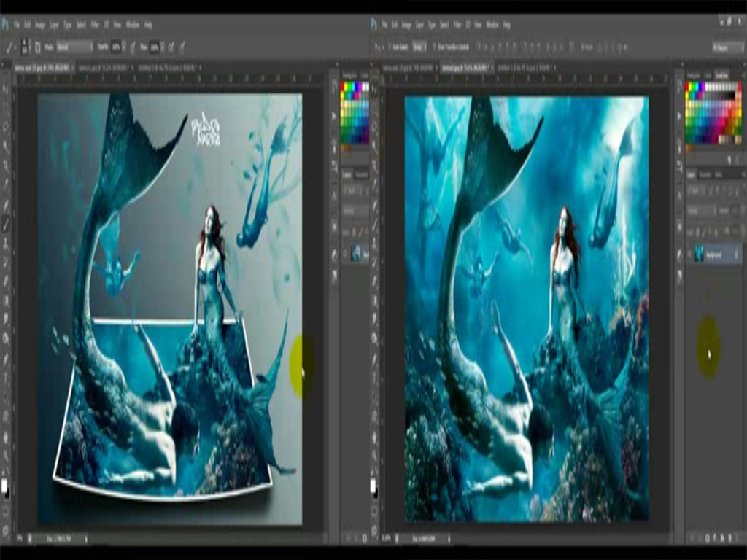747x560 pixels.
Task: Select the Brush tool in right Photoshop window
Action: (x=375, y=225)
